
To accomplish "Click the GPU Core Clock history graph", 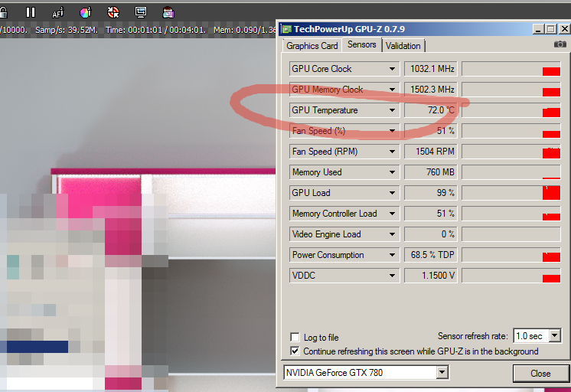I will [511, 69].
